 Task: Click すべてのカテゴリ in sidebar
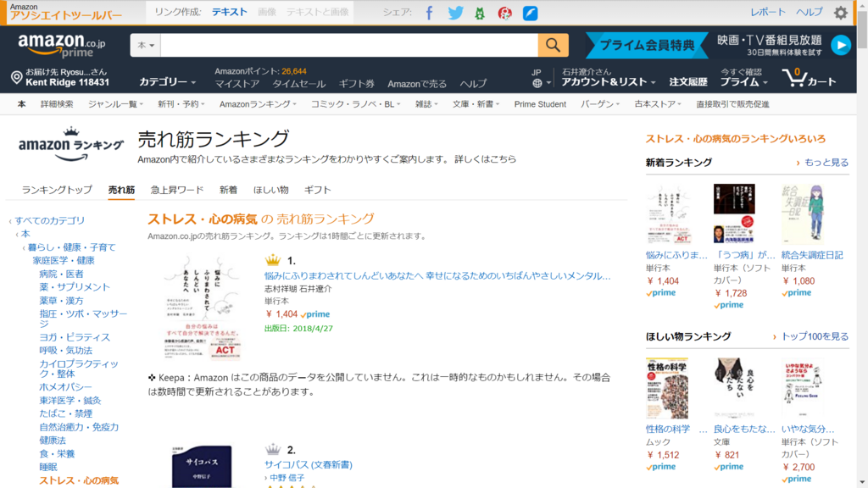(50, 220)
